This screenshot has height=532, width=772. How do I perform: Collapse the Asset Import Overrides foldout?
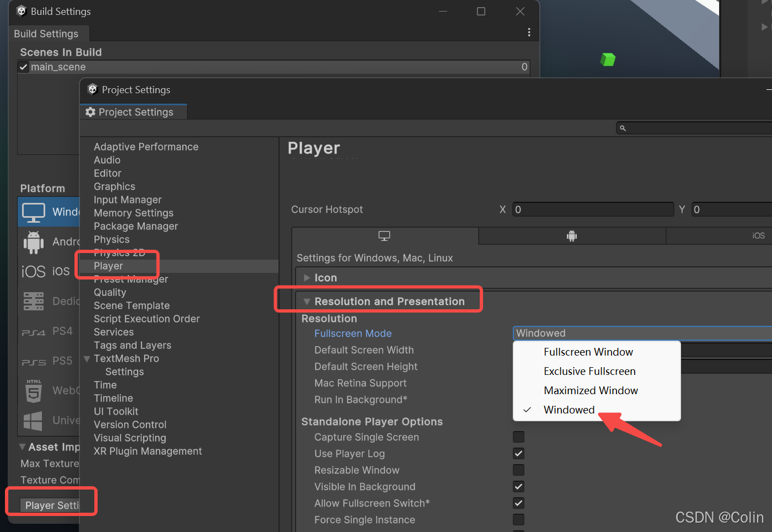pos(22,447)
